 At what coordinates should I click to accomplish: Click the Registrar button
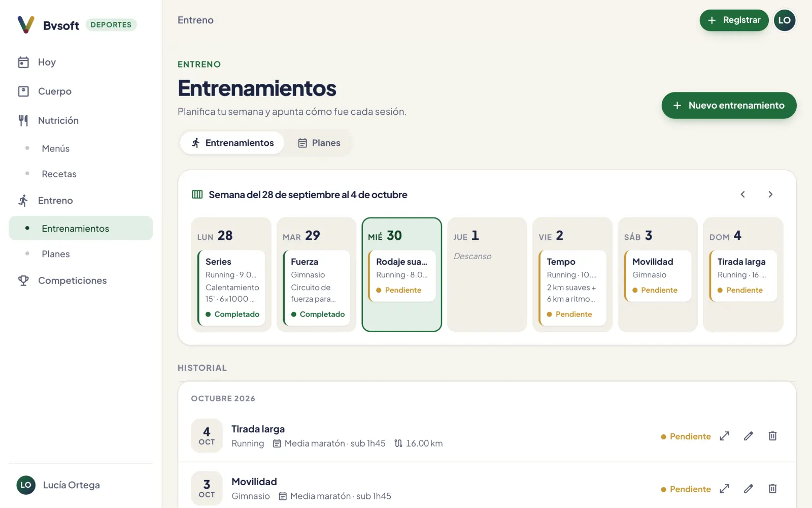[734, 20]
